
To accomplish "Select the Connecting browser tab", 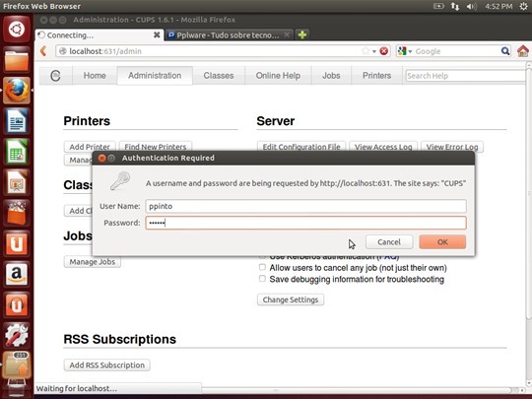I will (x=100, y=34).
